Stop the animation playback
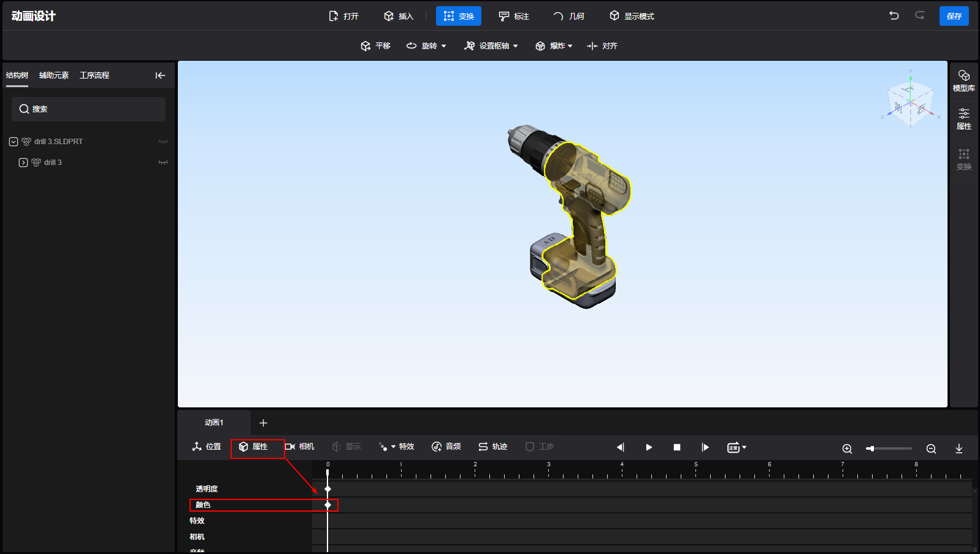The image size is (980, 554). 677,447
